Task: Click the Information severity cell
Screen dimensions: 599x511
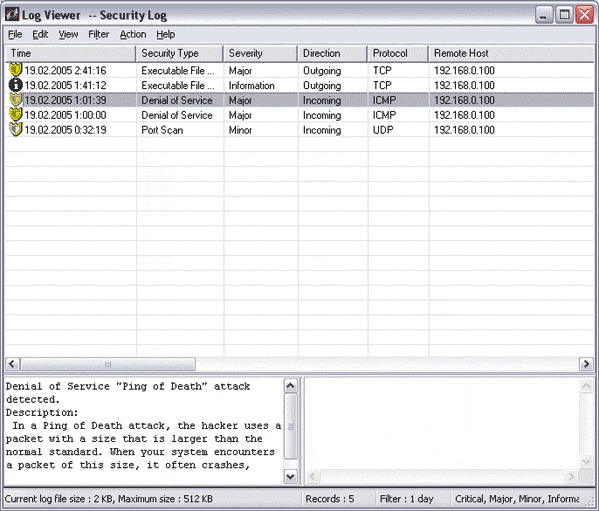Action: click(252, 85)
